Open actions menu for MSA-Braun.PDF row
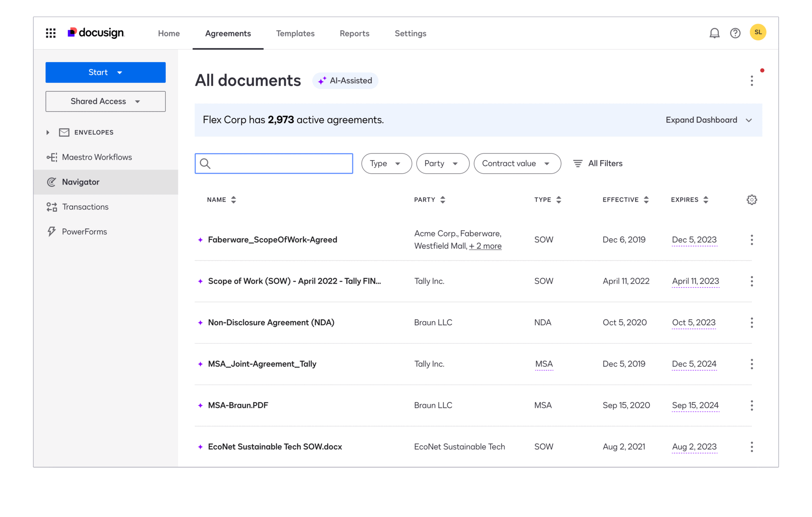This screenshot has width=812, height=517. (752, 405)
